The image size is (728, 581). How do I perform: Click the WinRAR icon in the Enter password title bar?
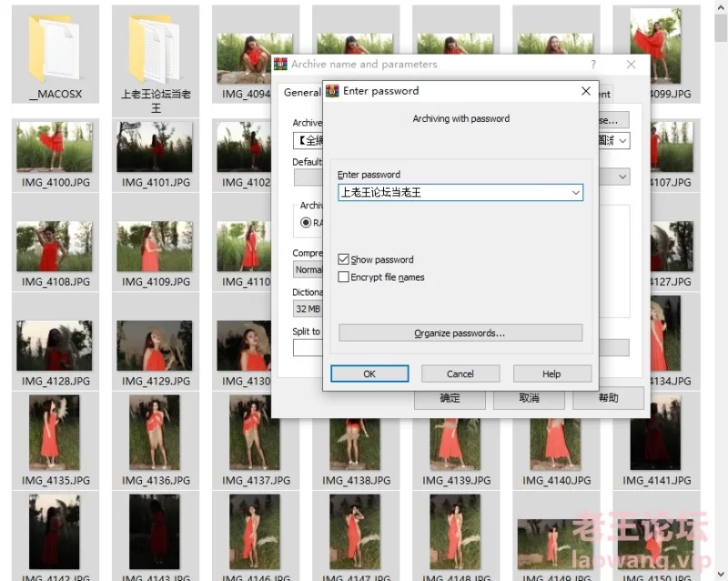332,91
